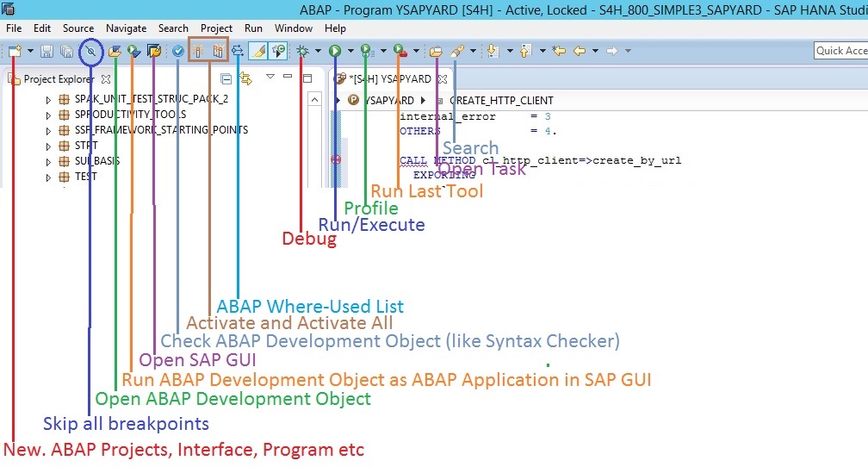Open the Previous Annotation dropdown arrow
This screenshot has width=868, height=473.
542,51
